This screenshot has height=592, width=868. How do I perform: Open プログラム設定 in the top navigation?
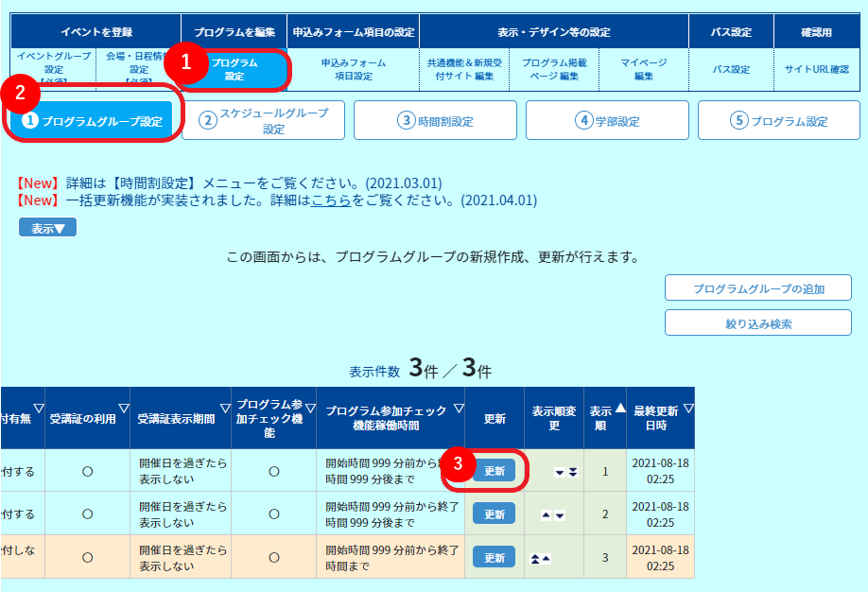[x=234, y=70]
